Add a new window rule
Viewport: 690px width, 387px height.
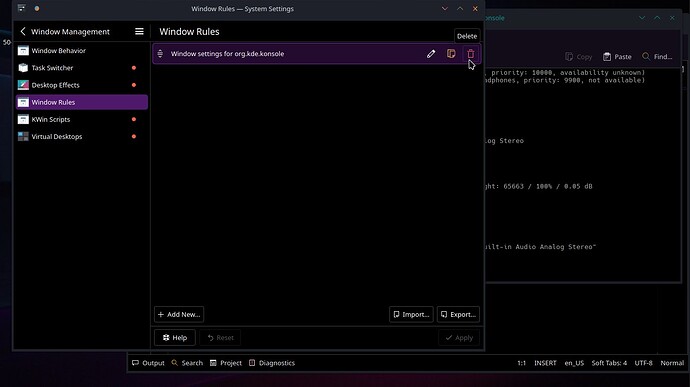(x=179, y=314)
